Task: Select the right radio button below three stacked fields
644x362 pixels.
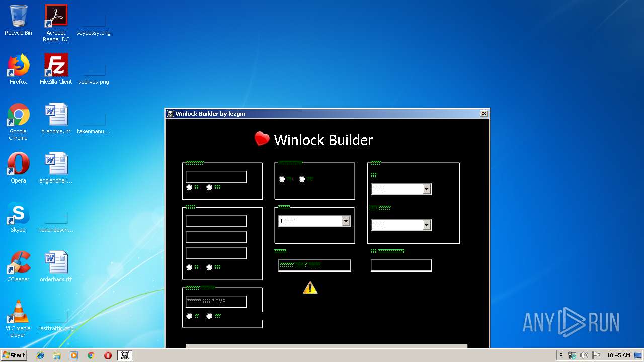Action: click(x=209, y=267)
